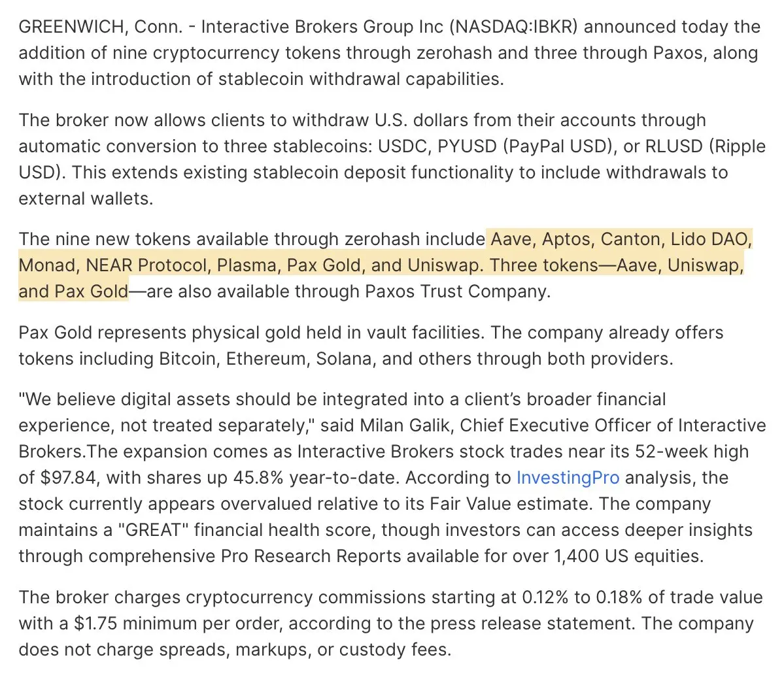Click the word GREENWICH at article start
784x683 pixels.
(x=71, y=27)
